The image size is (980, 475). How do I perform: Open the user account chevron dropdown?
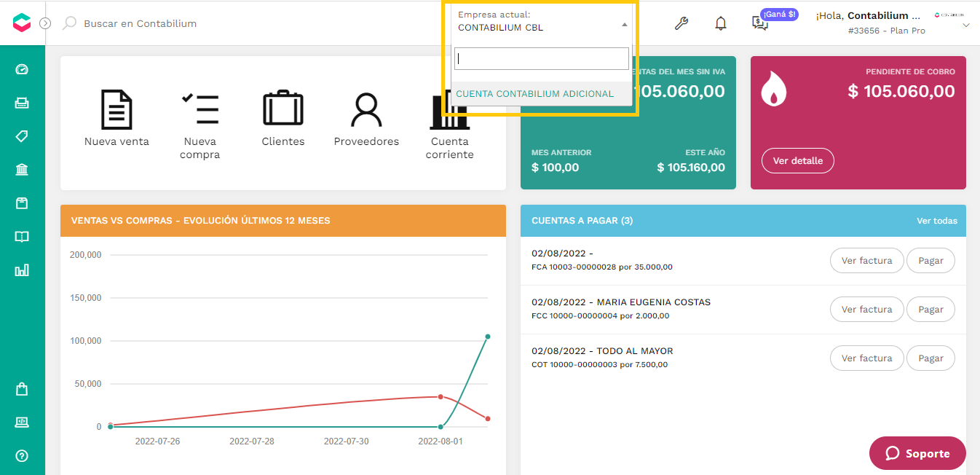point(966,25)
